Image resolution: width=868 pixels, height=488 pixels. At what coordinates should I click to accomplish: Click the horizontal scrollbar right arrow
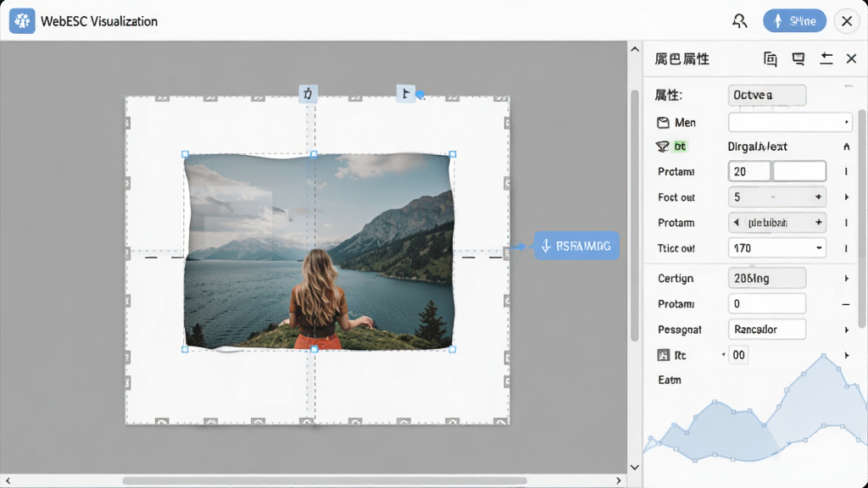pos(619,481)
